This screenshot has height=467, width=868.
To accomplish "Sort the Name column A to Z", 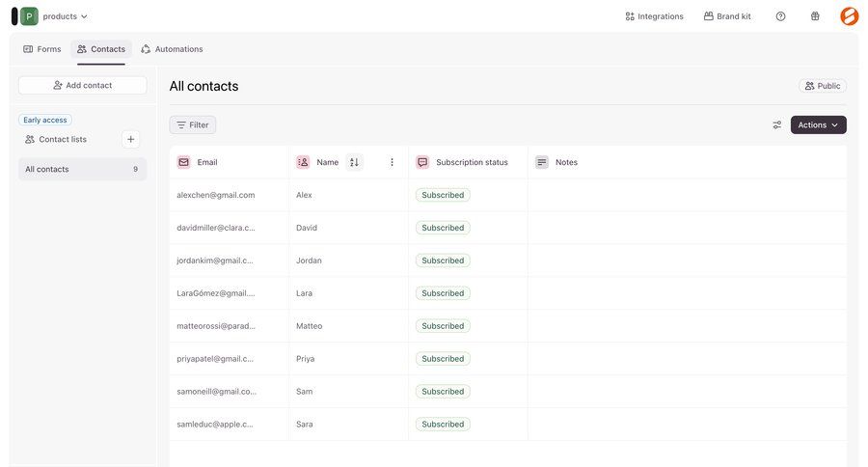I will click(354, 162).
